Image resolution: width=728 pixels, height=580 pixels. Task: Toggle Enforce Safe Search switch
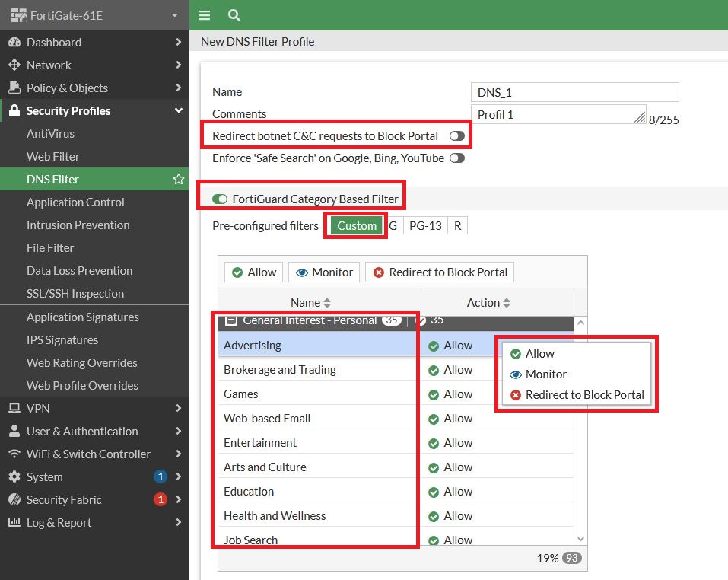[x=457, y=158]
